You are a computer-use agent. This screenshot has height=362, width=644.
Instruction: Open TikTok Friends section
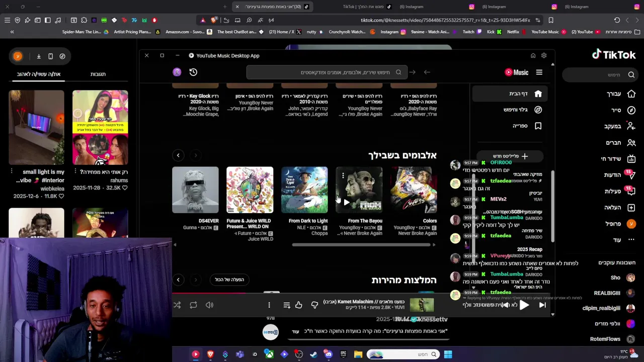620,142
